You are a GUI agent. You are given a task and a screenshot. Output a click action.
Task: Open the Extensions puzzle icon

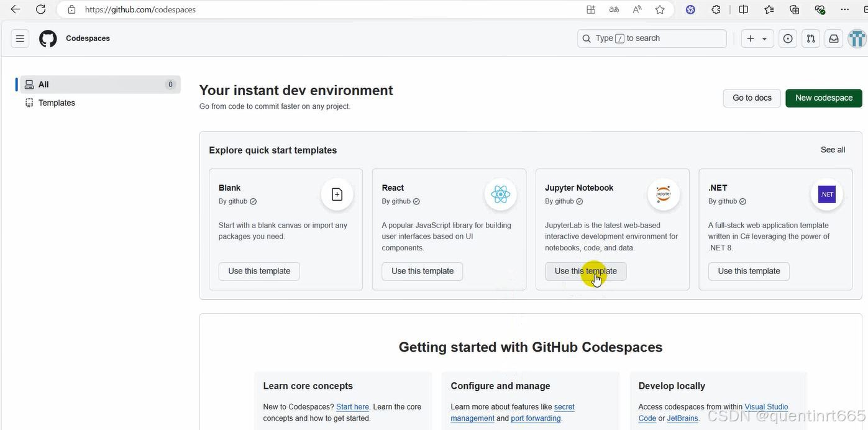pos(716,9)
